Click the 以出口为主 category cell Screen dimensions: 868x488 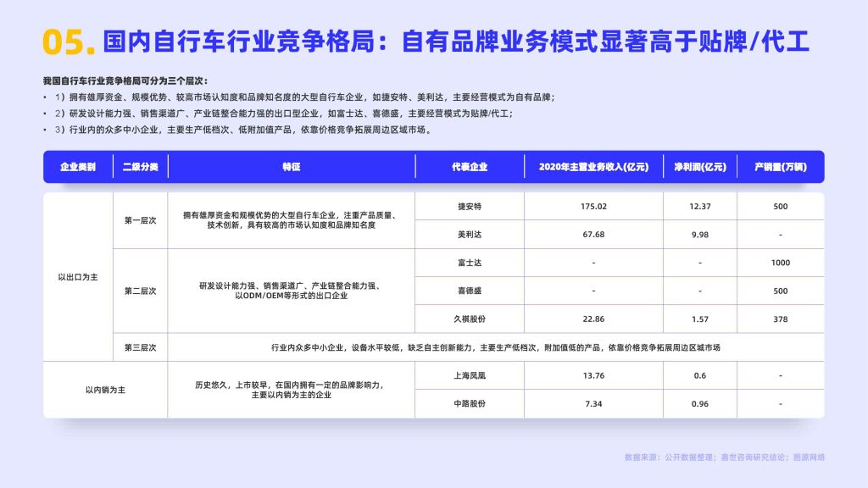[x=78, y=277]
